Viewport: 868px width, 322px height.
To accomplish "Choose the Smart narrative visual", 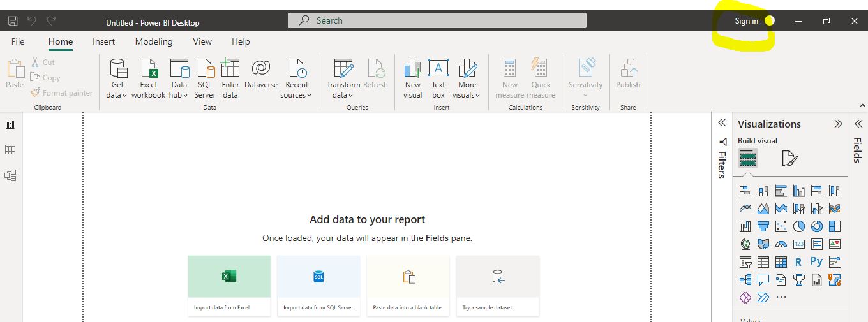I will click(x=781, y=279).
